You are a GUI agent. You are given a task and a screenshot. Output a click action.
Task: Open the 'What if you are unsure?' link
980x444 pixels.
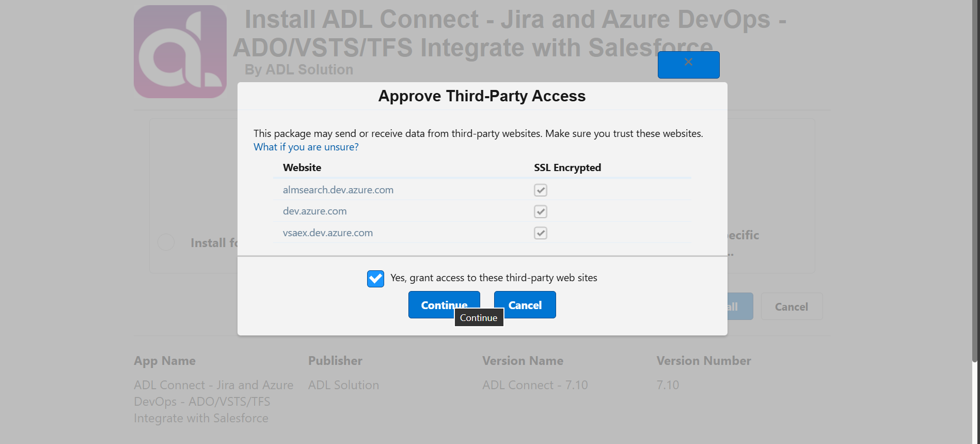[x=306, y=147]
